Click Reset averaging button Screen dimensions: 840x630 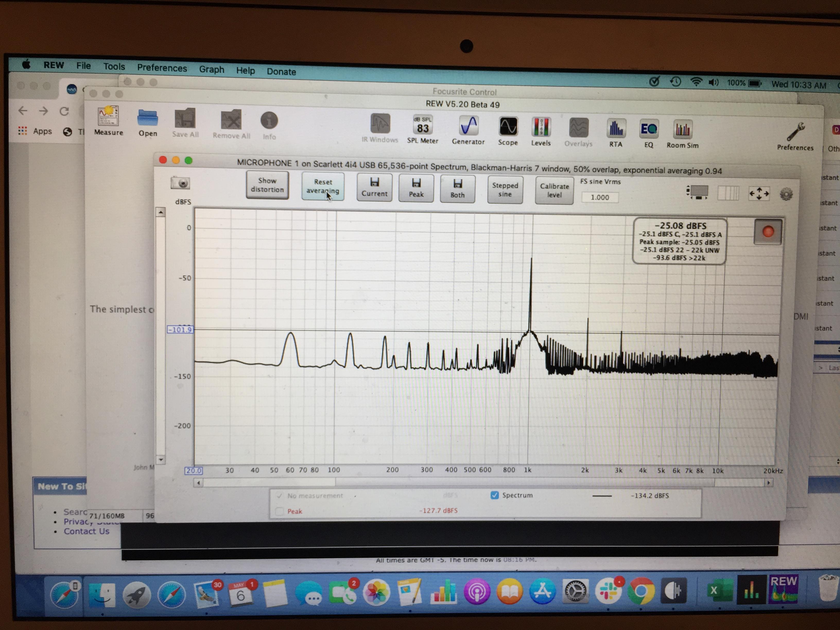323,186
